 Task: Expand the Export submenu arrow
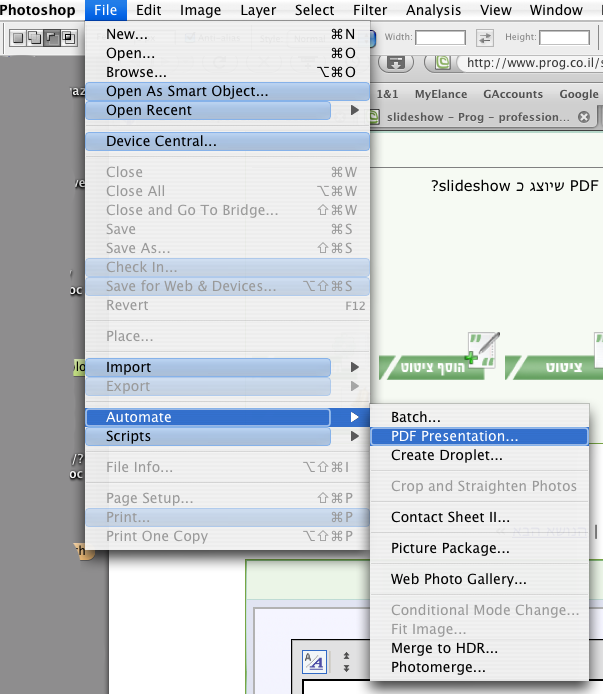point(355,386)
